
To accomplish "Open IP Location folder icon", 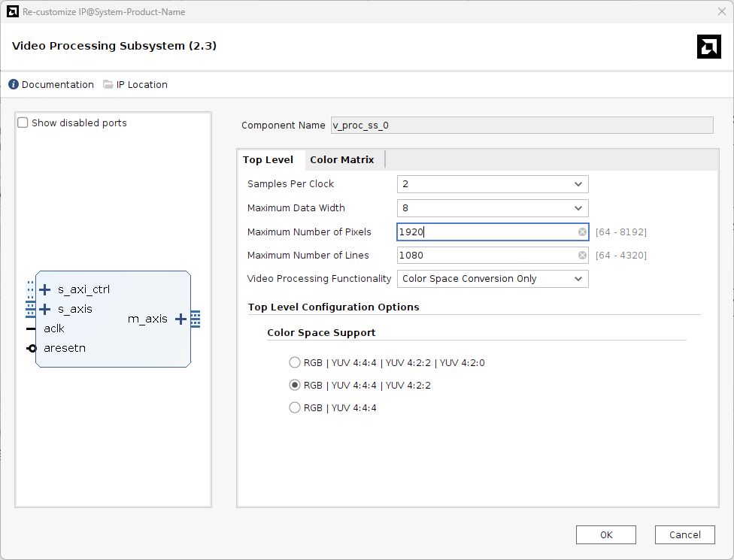I will click(108, 85).
